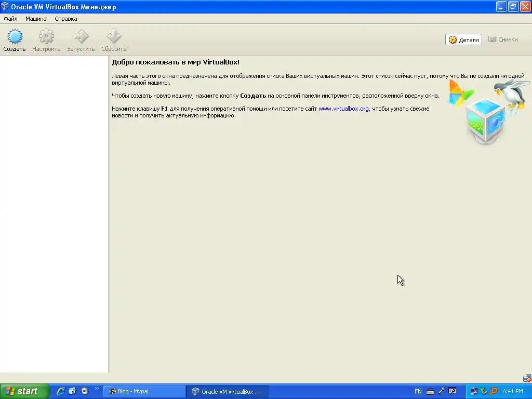Click the VirtualBox icon in title bar

click(5, 6)
